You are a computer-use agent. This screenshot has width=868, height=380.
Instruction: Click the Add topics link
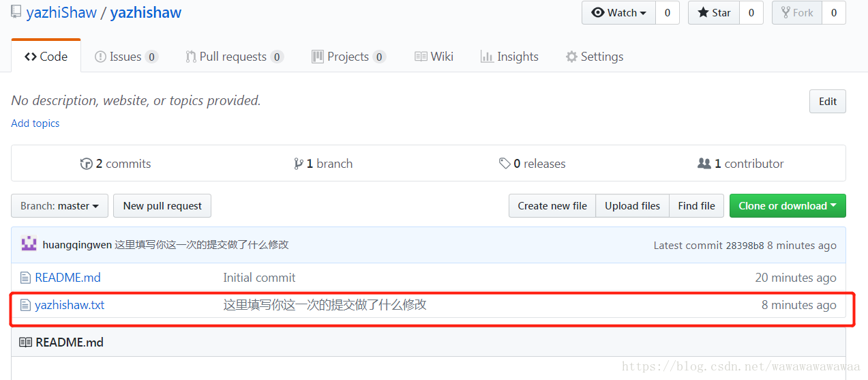[x=35, y=123]
